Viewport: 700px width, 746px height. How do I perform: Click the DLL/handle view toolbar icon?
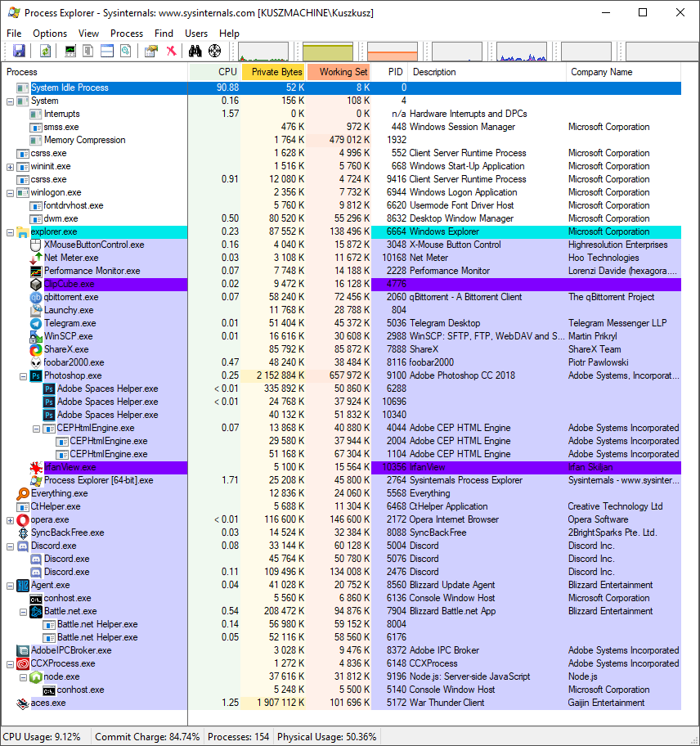(126, 51)
